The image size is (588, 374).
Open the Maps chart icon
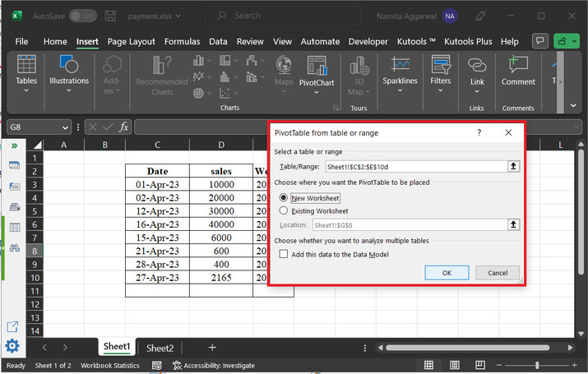pyautogui.click(x=284, y=66)
